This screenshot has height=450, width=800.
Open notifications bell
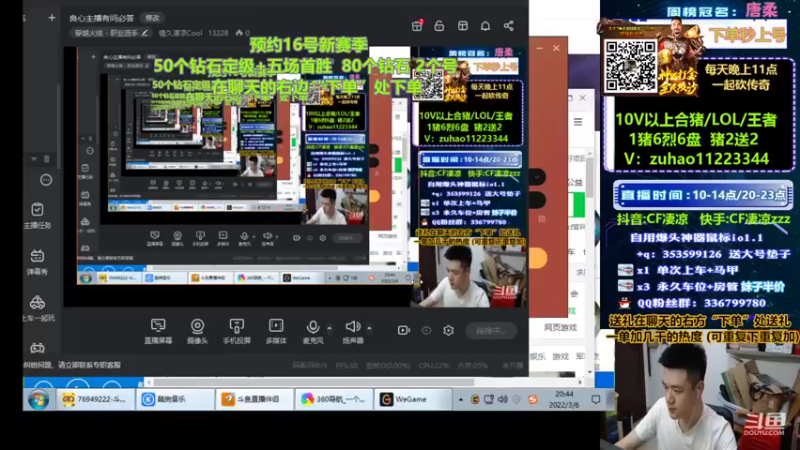pos(485,26)
